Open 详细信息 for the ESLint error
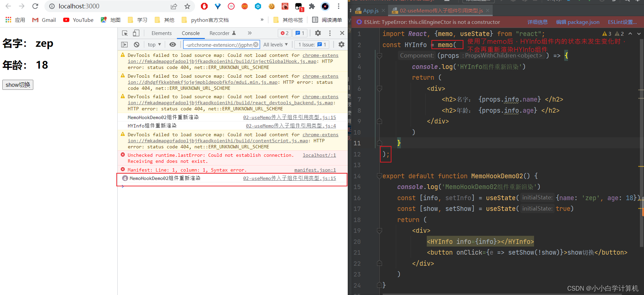The width and height of the screenshot is (644, 295). click(x=537, y=22)
